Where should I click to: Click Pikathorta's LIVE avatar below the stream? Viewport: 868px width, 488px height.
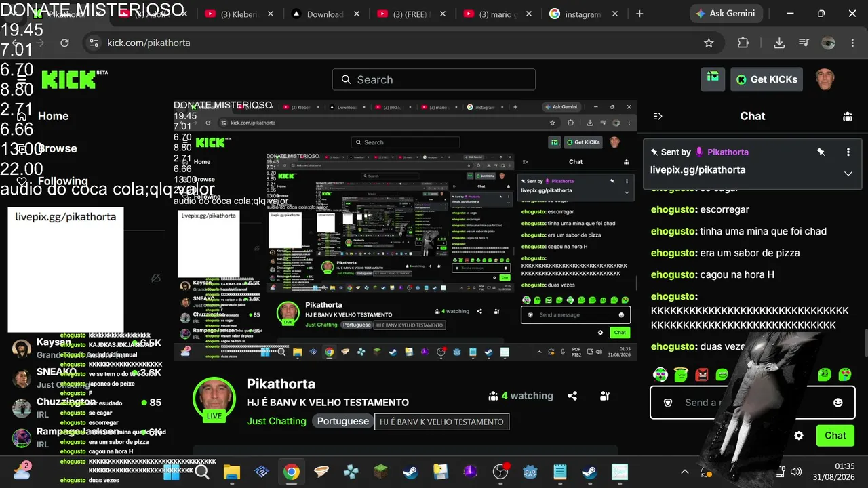214,400
